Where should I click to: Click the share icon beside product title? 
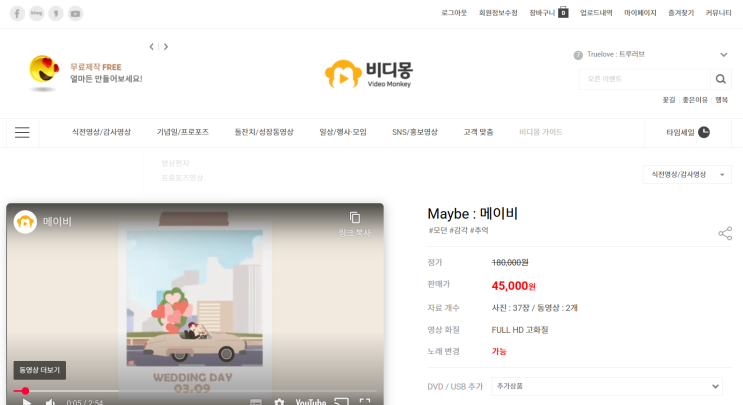(725, 233)
